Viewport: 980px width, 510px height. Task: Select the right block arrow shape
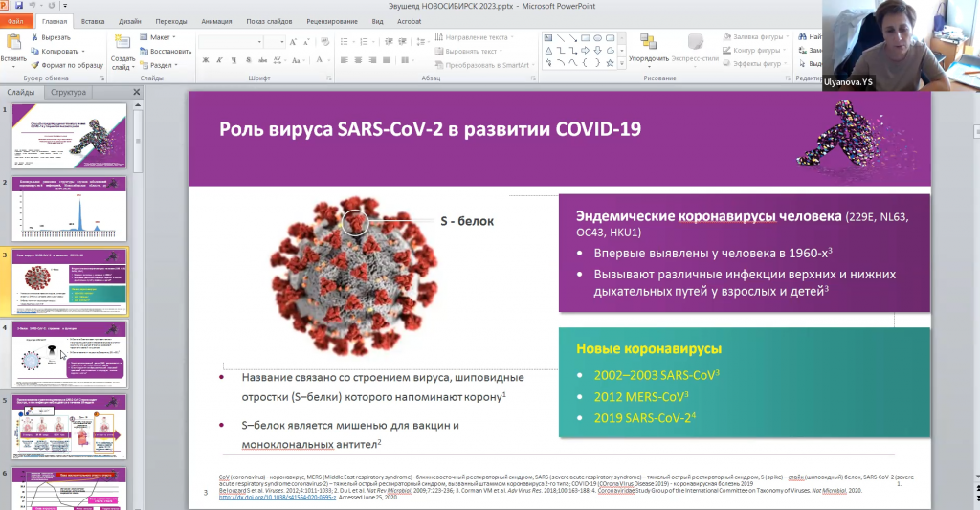tap(586, 51)
